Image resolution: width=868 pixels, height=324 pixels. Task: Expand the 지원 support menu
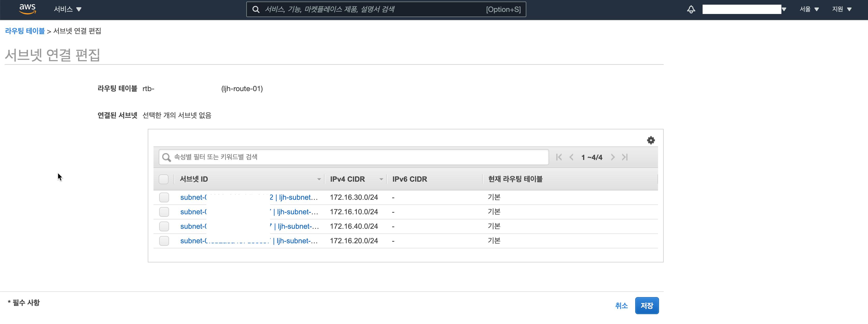click(x=842, y=9)
